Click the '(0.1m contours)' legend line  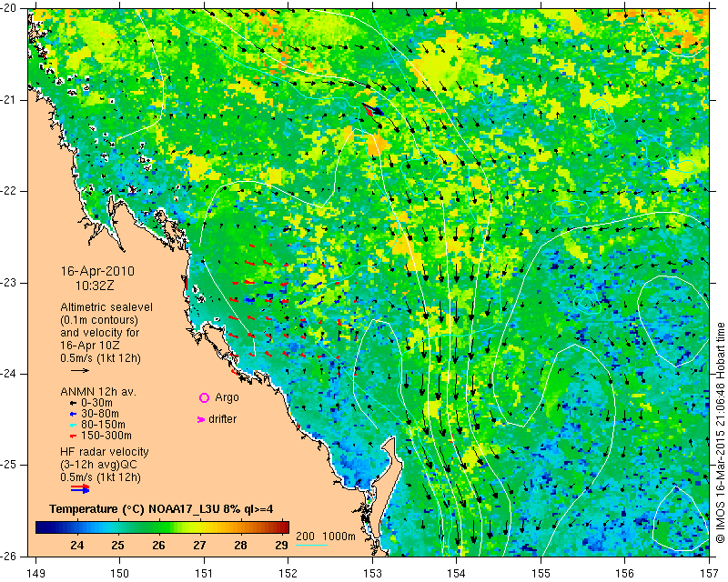click(99, 320)
